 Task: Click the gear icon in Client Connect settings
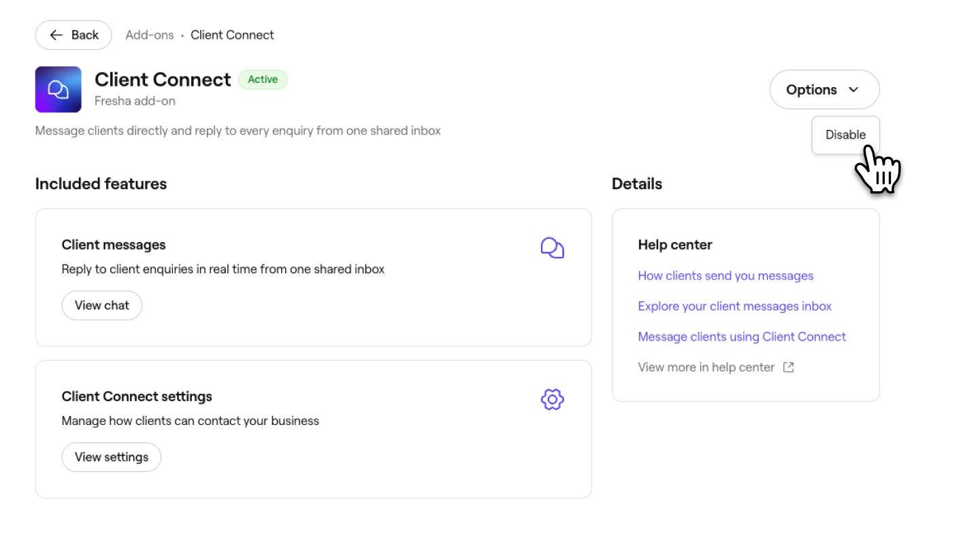(552, 400)
